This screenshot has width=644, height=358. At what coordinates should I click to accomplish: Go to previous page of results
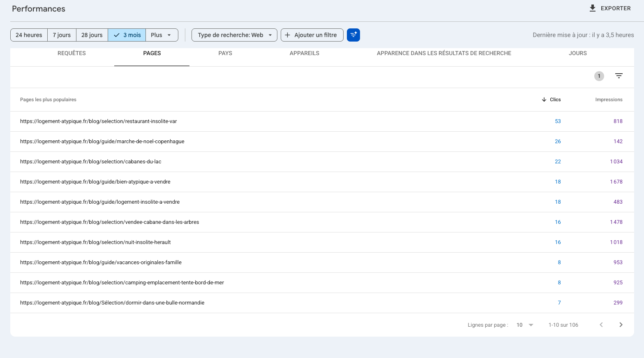point(601,325)
